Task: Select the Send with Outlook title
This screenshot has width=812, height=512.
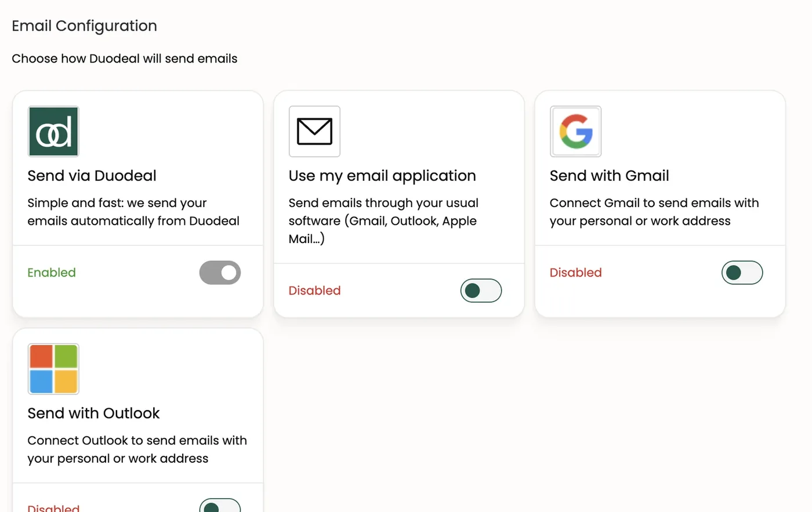Action: tap(93, 413)
